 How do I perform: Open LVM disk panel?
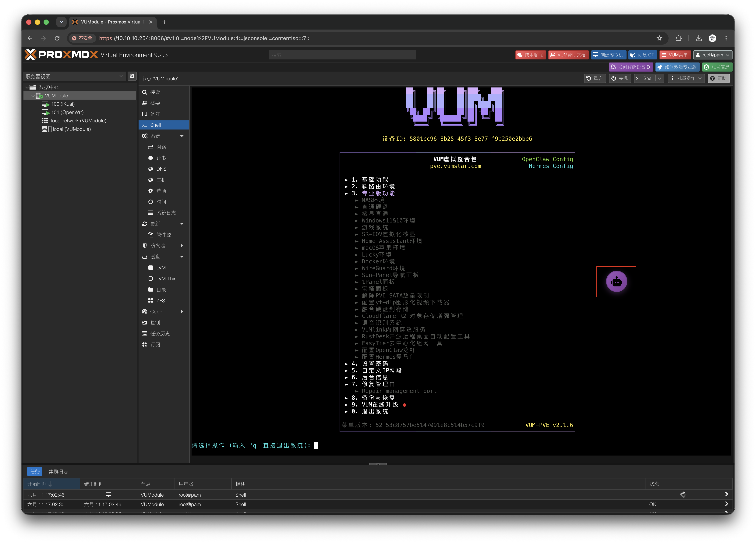164,268
